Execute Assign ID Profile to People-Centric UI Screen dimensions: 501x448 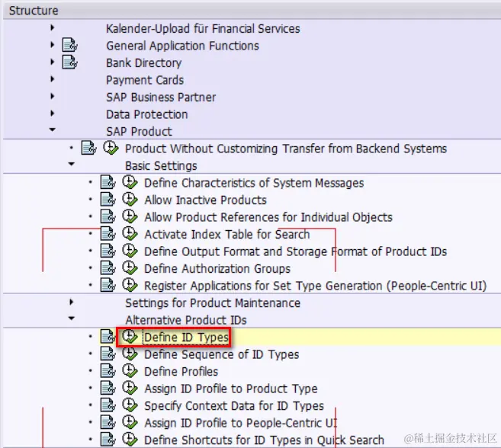(x=130, y=422)
